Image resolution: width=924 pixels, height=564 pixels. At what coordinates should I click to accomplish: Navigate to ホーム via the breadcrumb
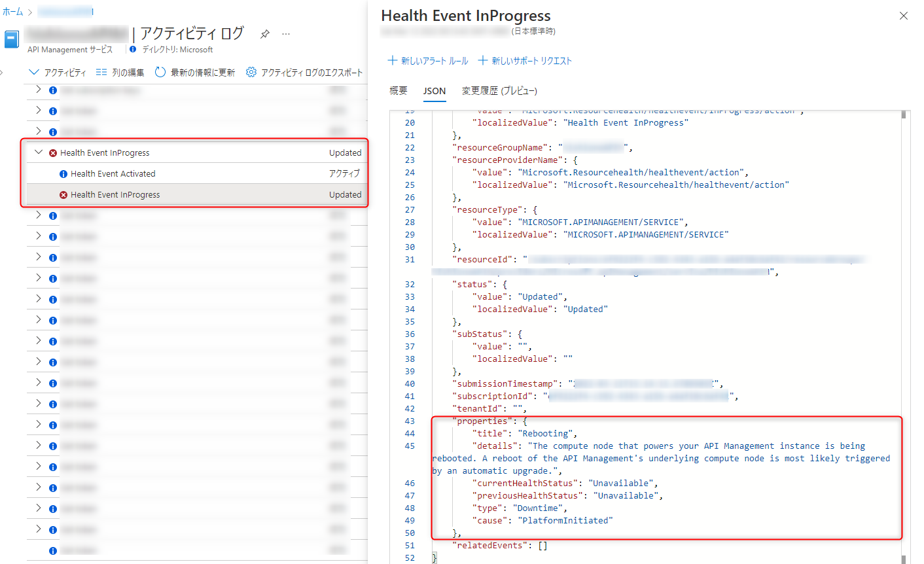point(11,10)
